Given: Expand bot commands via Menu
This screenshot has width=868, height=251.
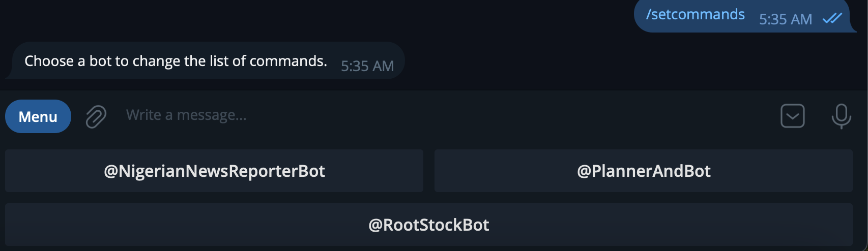Looking at the screenshot, I should 38,116.
